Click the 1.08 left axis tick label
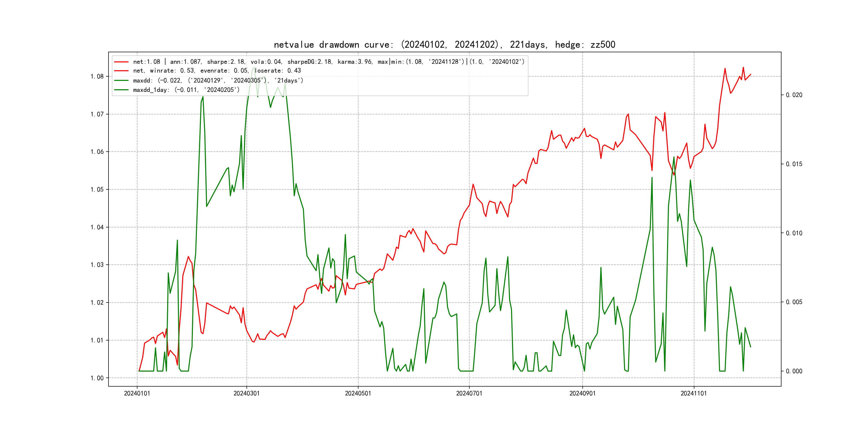This screenshot has height=434, width=868. [x=97, y=77]
